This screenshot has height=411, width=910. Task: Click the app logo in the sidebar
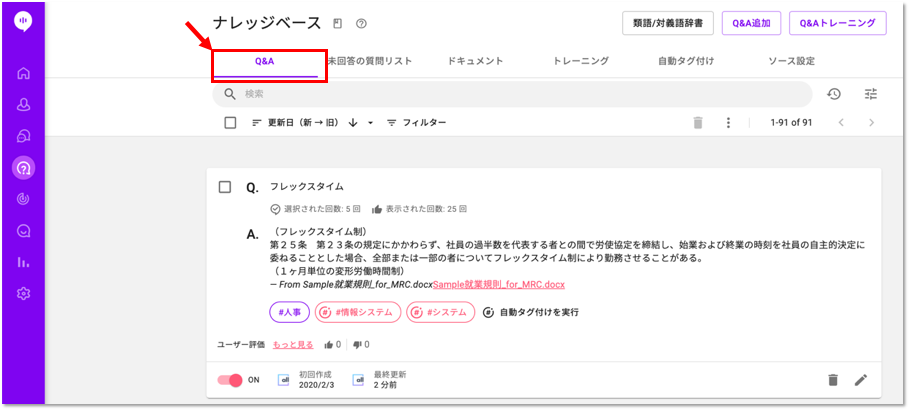pyautogui.click(x=23, y=20)
